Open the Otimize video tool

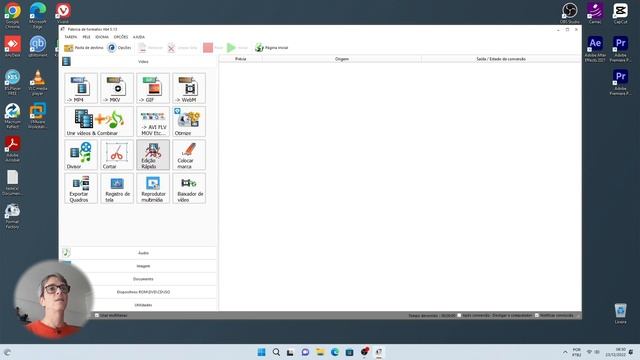pyautogui.click(x=189, y=122)
